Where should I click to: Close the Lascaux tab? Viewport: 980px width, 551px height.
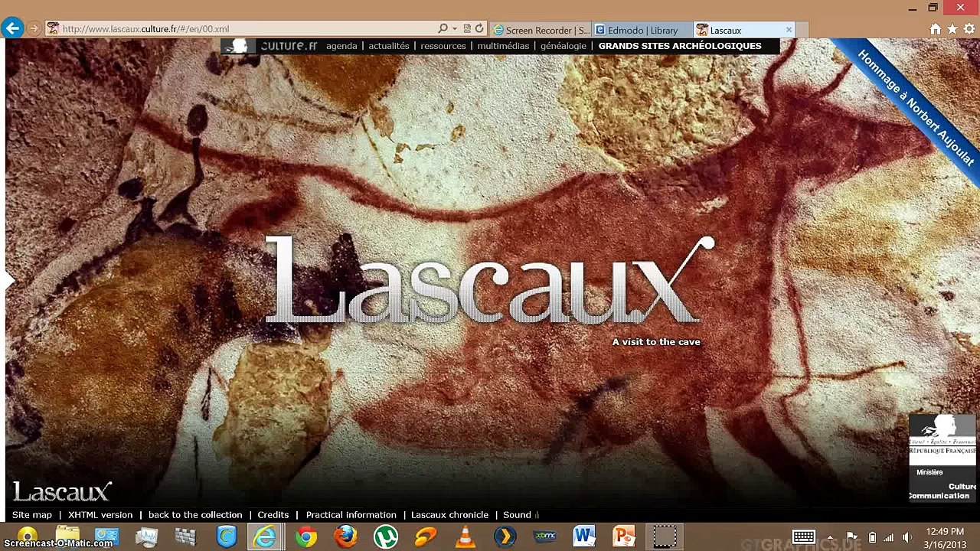click(x=789, y=30)
